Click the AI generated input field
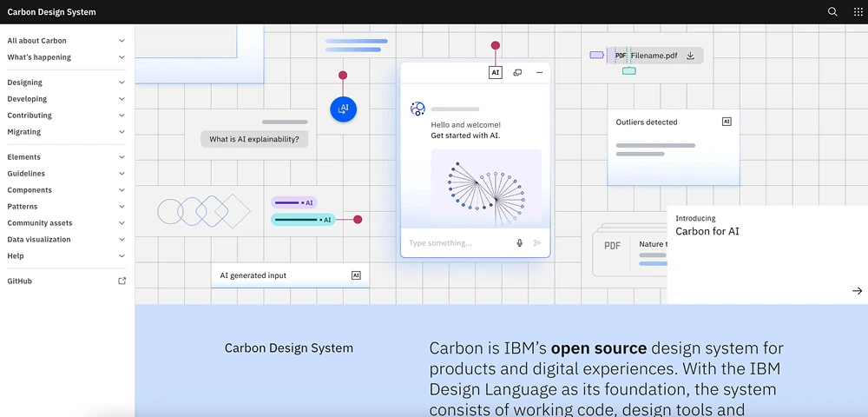This screenshot has width=868, height=417. (x=290, y=275)
